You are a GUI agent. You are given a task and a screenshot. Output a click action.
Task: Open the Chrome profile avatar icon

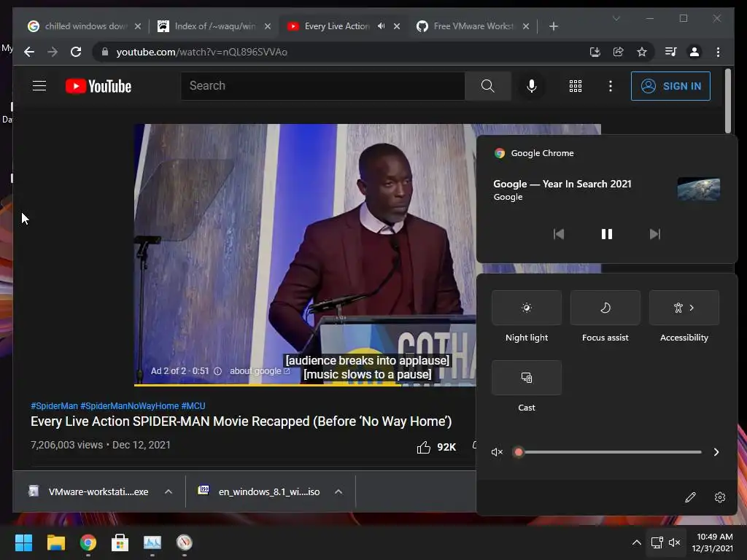[694, 52]
